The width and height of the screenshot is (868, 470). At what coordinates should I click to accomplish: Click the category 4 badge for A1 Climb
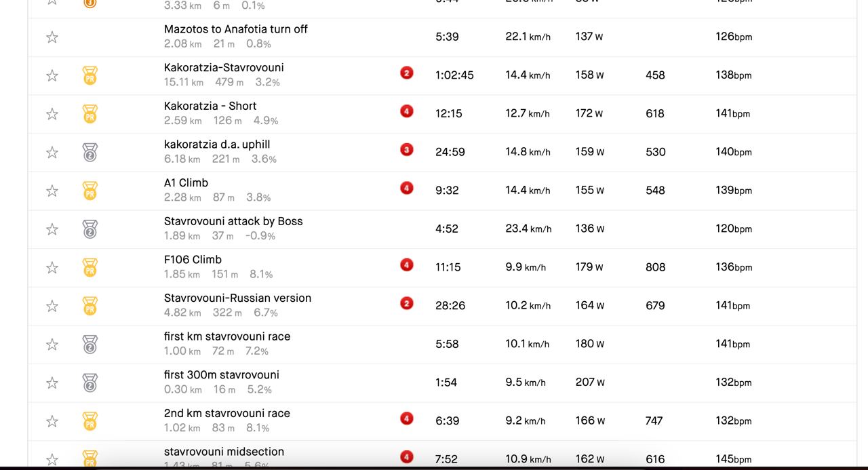[x=407, y=188]
